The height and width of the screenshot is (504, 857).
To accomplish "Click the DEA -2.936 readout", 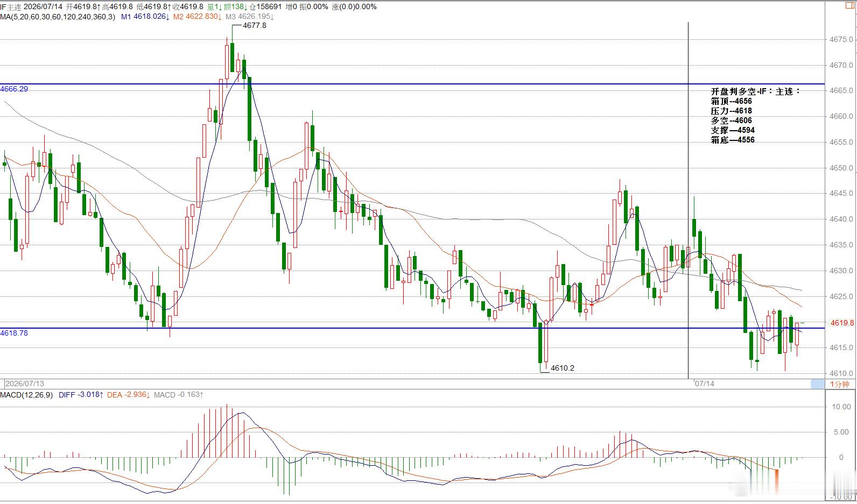I will click(129, 395).
